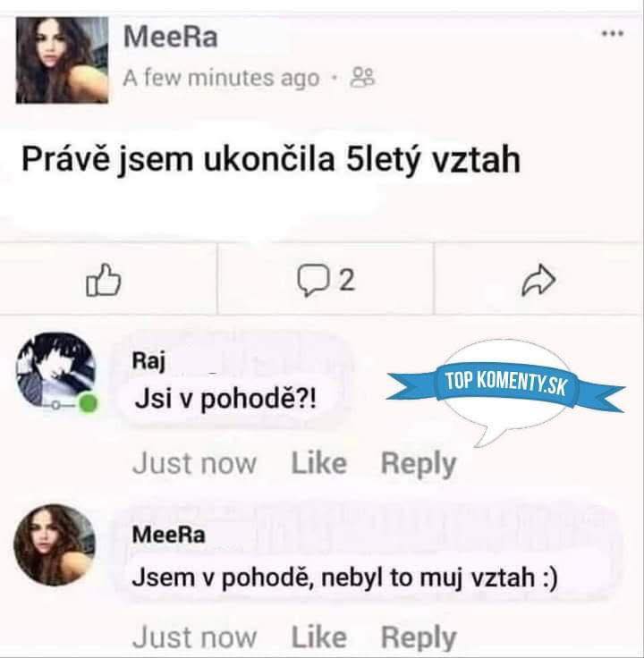Click the Share arrow icon
644x658 pixels.
(538, 281)
